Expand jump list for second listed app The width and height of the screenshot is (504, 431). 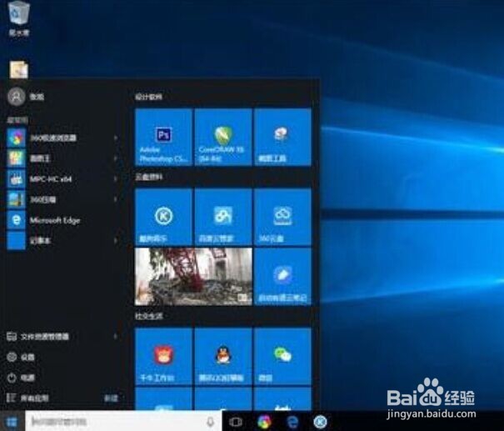point(116,158)
